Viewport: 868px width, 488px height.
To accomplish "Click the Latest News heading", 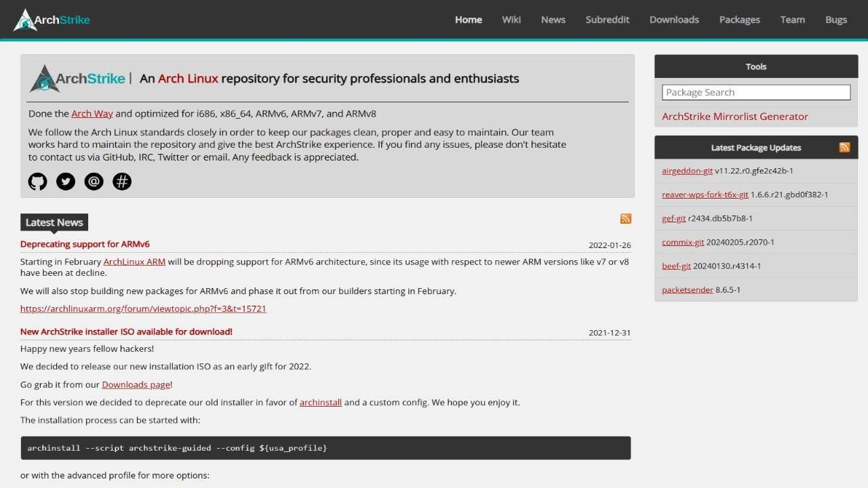I will pos(54,222).
